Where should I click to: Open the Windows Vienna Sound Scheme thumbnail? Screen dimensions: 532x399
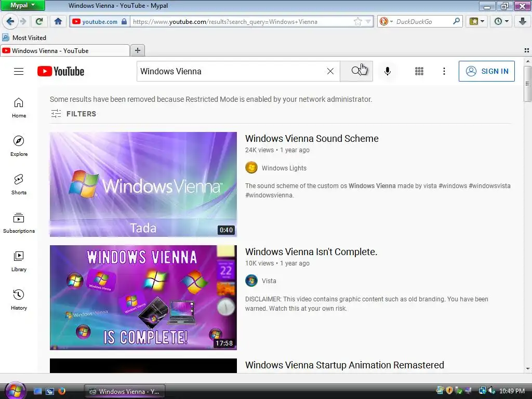(143, 184)
